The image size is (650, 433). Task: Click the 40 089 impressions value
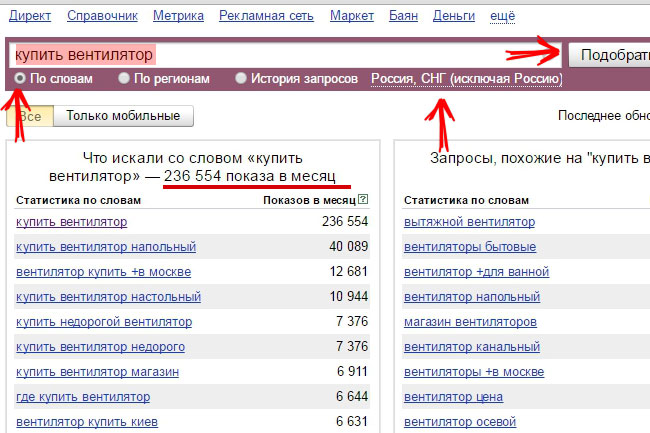(349, 247)
